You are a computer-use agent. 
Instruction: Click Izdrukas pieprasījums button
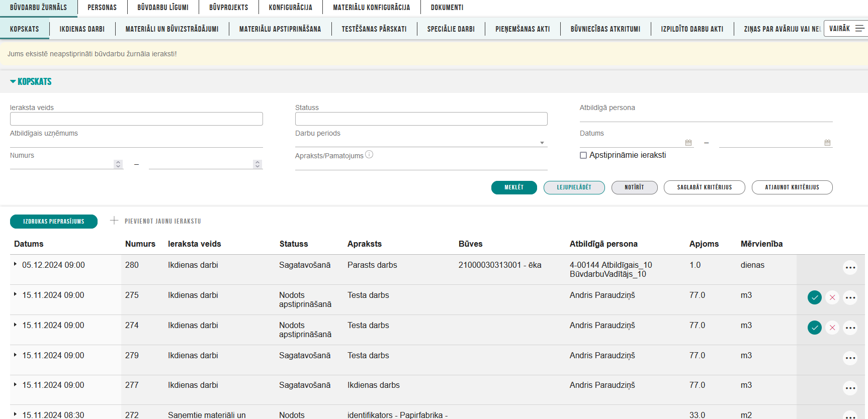pyautogui.click(x=54, y=221)
